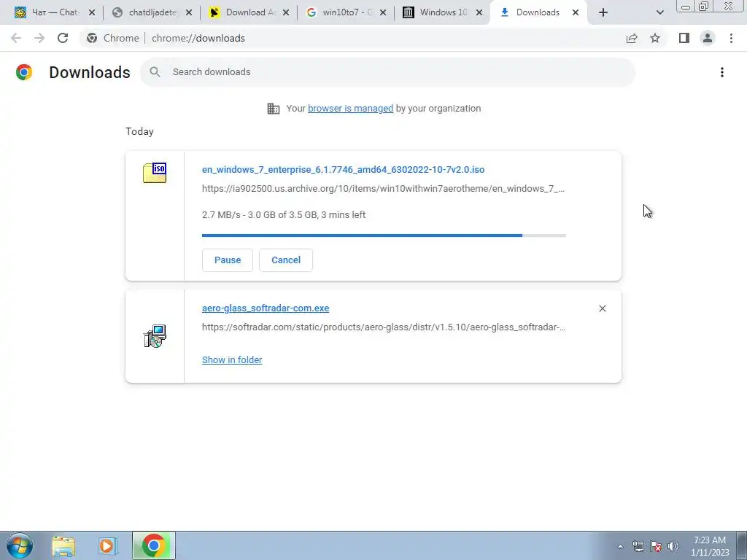The width and height of the screenshot is (747, 560).
Task: Click the aero-glass installer file icon
Action: [155, 336]
